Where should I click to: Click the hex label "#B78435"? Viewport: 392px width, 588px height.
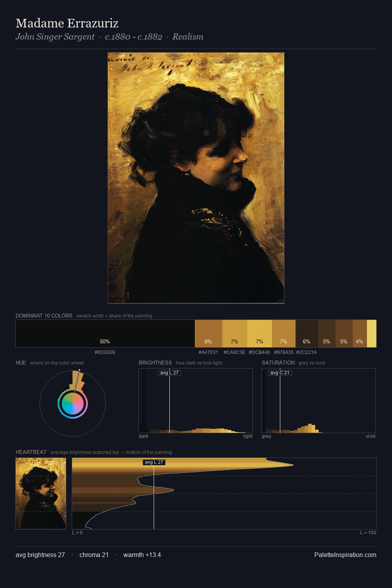(283, 352)
